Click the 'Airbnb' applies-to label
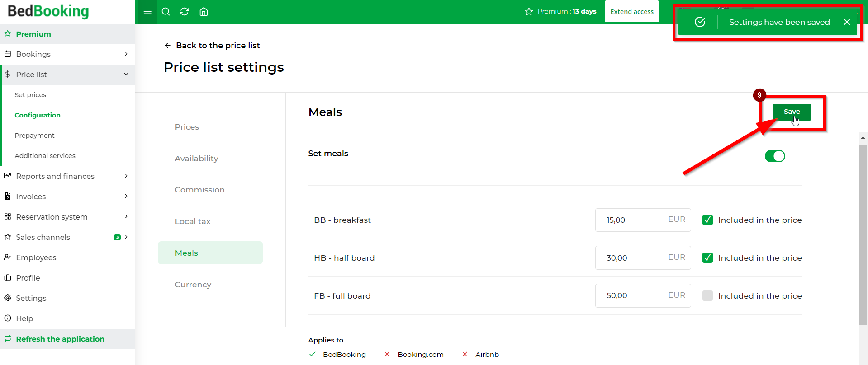 click(487, 355)
